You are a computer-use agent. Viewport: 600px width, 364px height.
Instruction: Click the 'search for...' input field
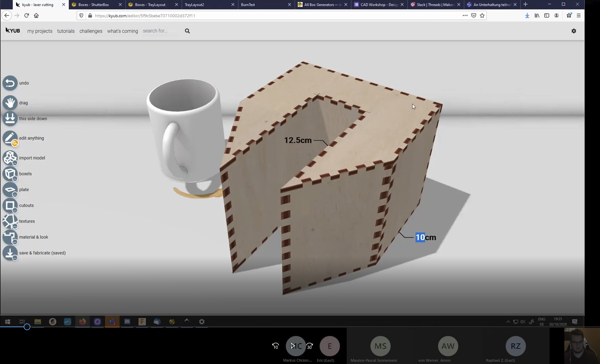[x=161, y=31]
